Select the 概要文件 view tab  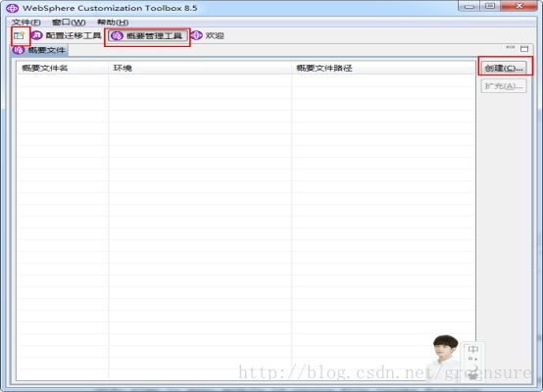[x=40, y=50]
